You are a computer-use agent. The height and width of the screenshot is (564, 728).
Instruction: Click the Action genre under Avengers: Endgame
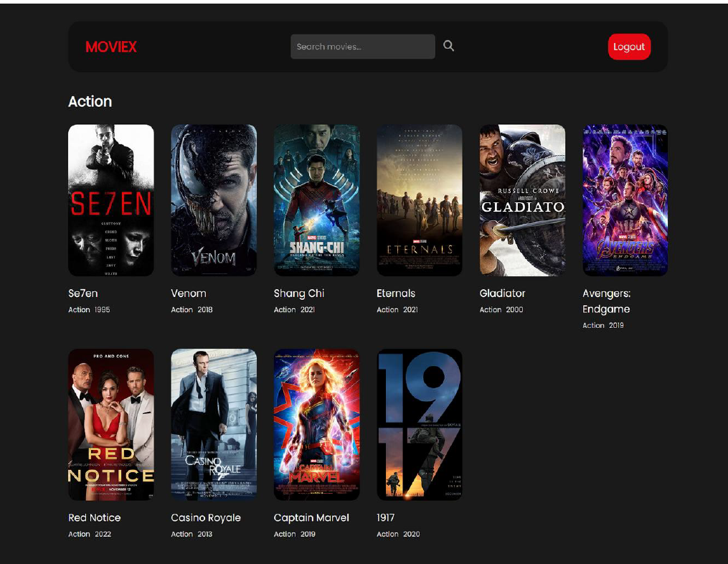tap(593, 325)
